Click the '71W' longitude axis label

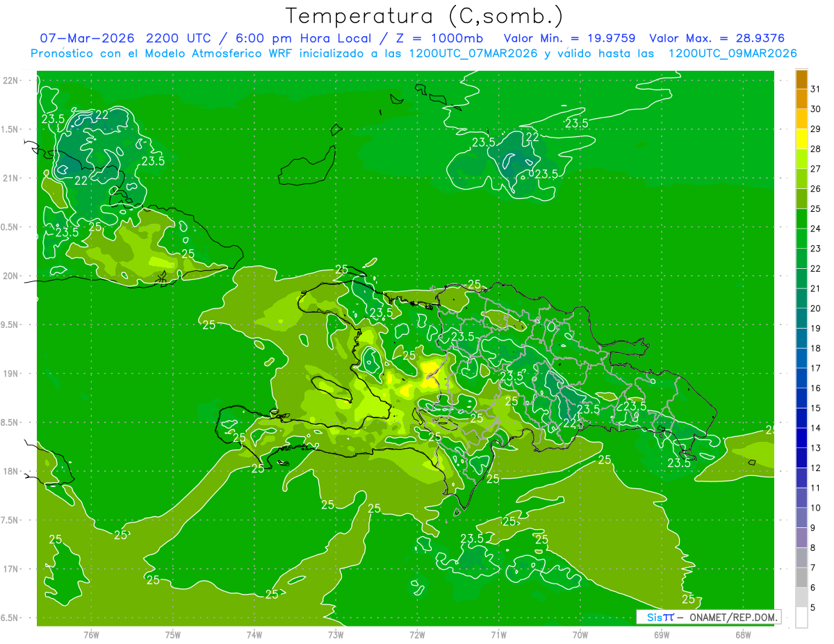(x=498, y=635)
